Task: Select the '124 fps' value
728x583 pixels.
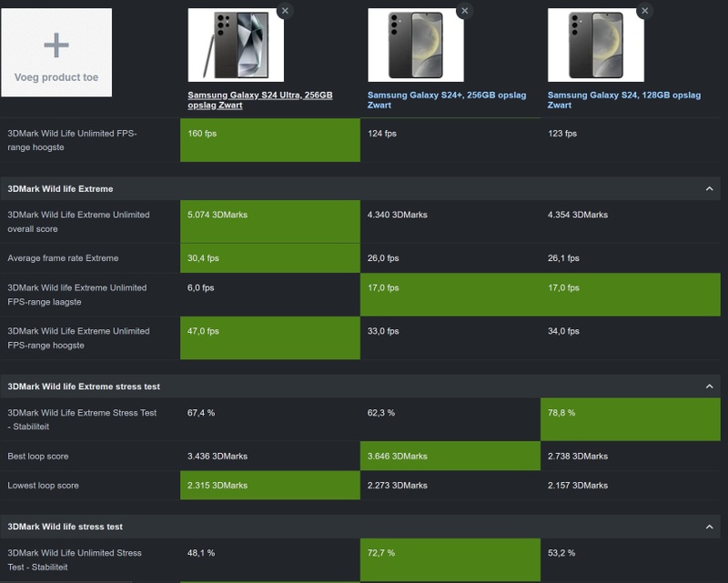Action: point(381,134)
